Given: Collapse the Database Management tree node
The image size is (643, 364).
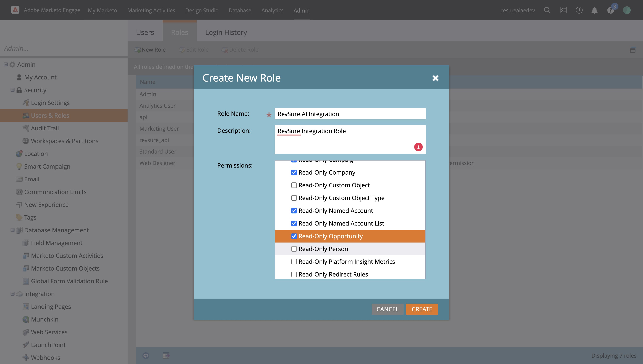Looking at the screenshot, I should pos(13,230).
